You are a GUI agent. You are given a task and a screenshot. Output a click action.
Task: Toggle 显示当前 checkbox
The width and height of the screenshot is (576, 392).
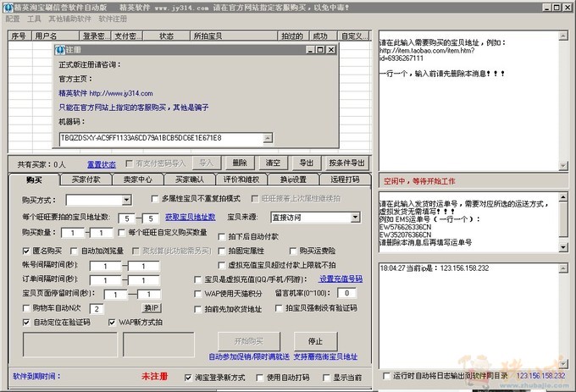pyautogui.click(x=326, y=378)
